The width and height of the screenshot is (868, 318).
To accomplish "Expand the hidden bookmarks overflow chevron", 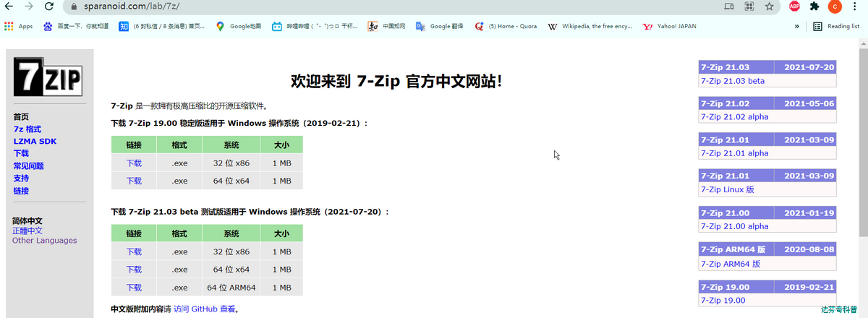I will coord(797,26).
